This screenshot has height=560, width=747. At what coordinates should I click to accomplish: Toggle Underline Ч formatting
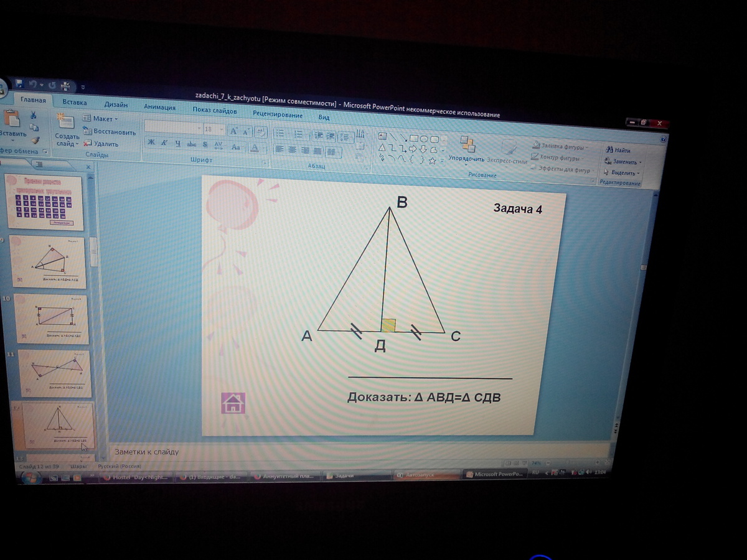[x=177, y=144]
